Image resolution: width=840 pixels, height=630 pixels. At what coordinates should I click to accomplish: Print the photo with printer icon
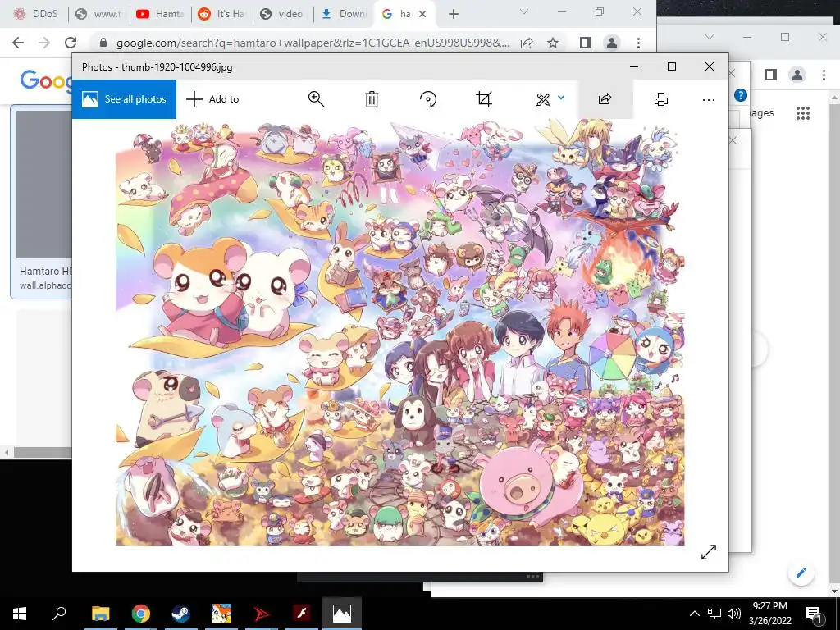coord(661,99)
